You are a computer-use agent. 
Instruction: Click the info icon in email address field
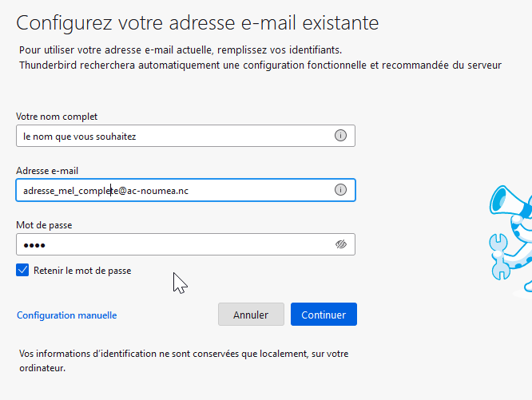[340, 190]
